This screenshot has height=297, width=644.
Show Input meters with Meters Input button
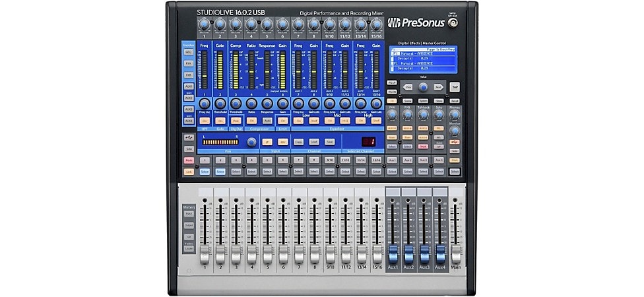click(189, 214)
